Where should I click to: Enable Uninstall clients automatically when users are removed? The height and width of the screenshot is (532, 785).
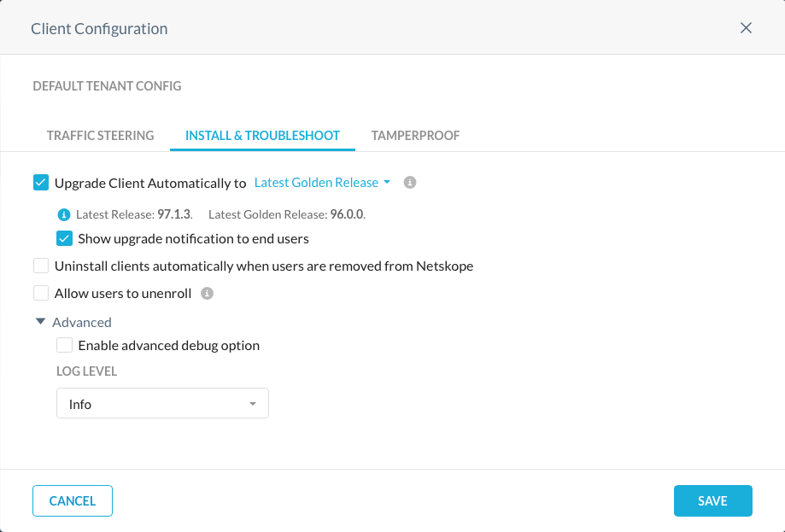[40, 266]
